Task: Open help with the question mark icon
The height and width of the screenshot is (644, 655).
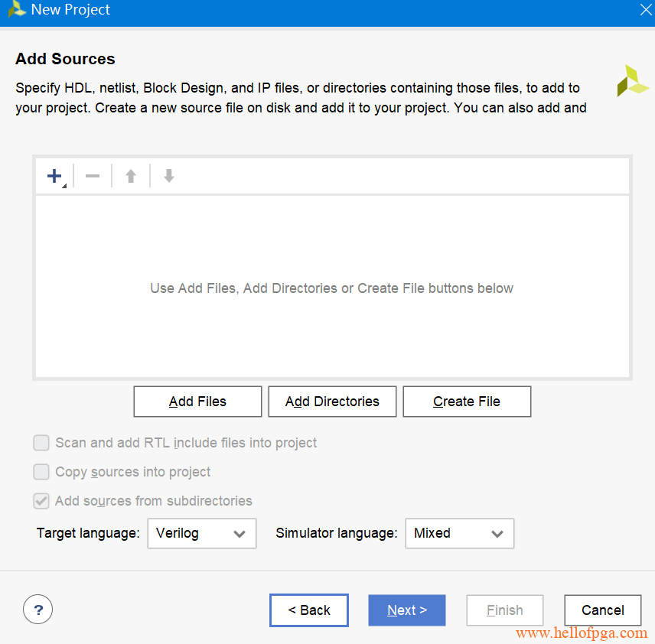Action: tap(38, 610)
